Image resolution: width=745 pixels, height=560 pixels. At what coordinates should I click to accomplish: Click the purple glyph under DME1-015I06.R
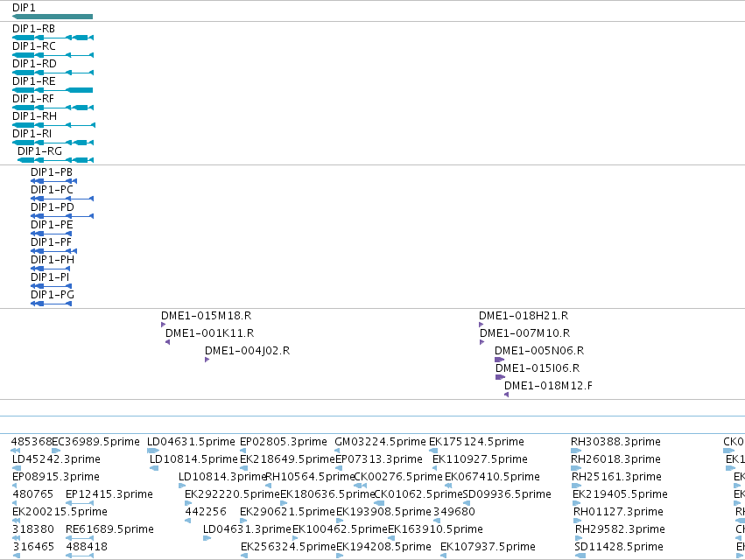point(500,377)
